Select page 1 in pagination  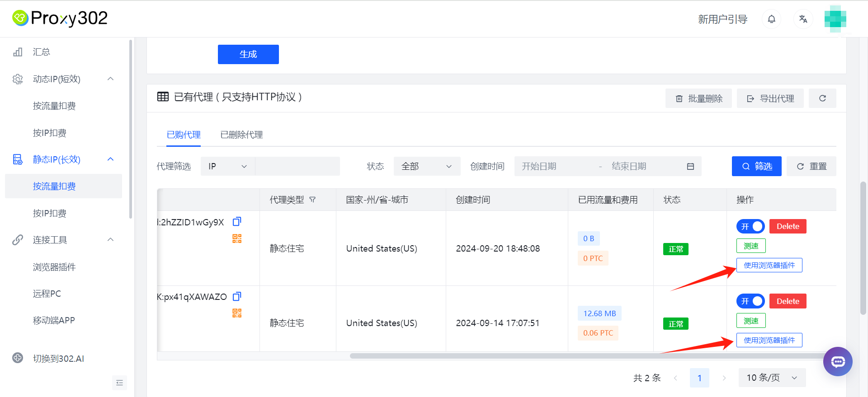(699, 378)
